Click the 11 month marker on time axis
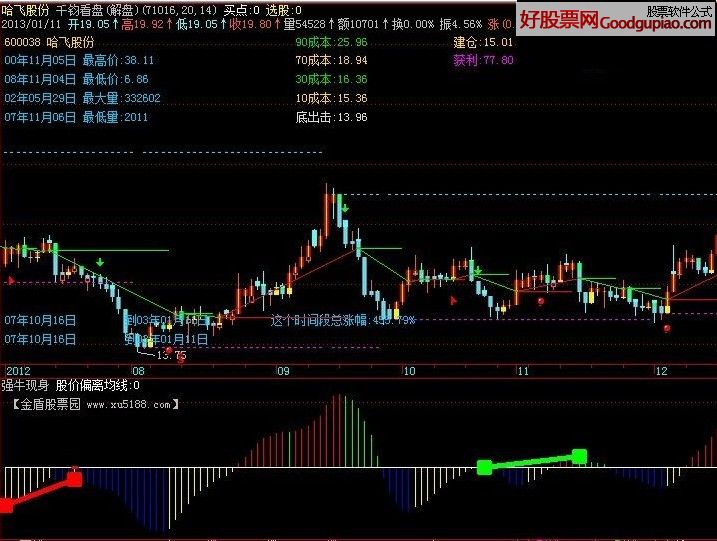The image size is (717, 541). click(x=522, y=371)
